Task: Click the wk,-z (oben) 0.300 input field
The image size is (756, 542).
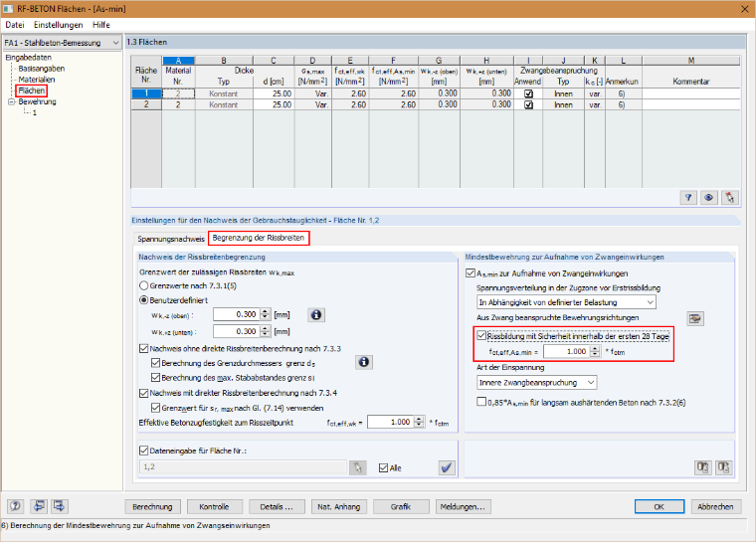Action: (x=237, y=314)
